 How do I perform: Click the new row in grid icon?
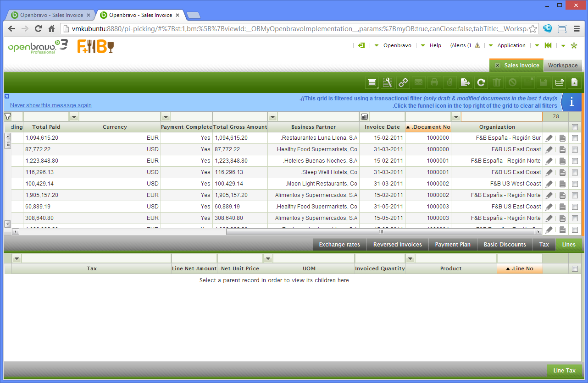559,82
